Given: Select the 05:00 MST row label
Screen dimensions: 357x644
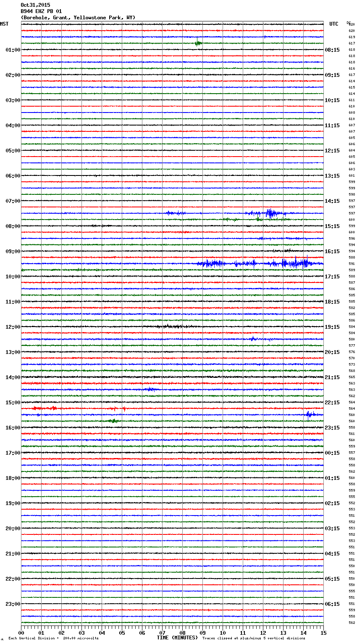Looking at the screenshot, I should tap(13, 151).
